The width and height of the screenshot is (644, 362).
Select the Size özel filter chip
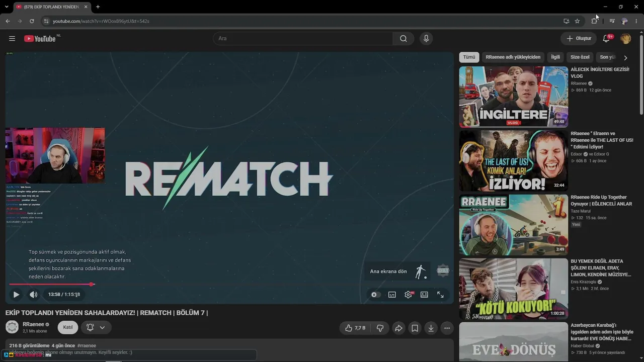580,57
